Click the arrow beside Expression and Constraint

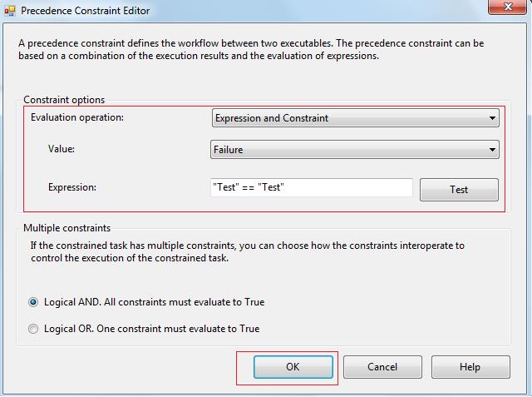(x=492, y=118)
